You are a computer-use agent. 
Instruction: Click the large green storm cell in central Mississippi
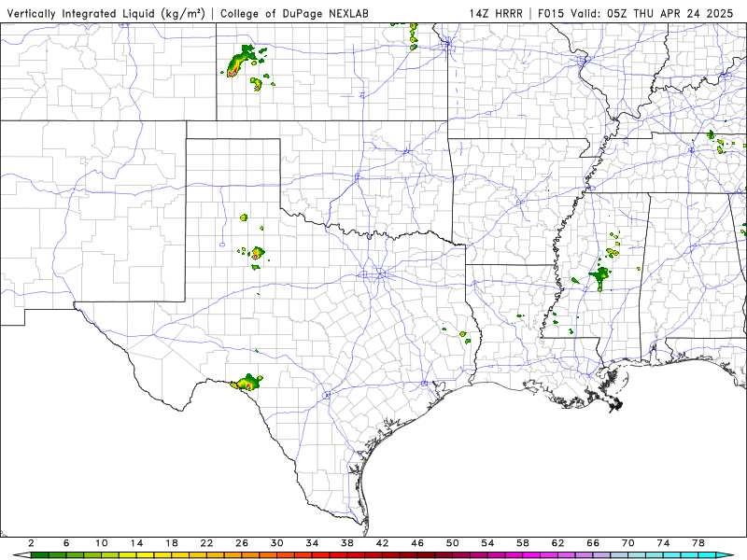click(x=599, y=277)
